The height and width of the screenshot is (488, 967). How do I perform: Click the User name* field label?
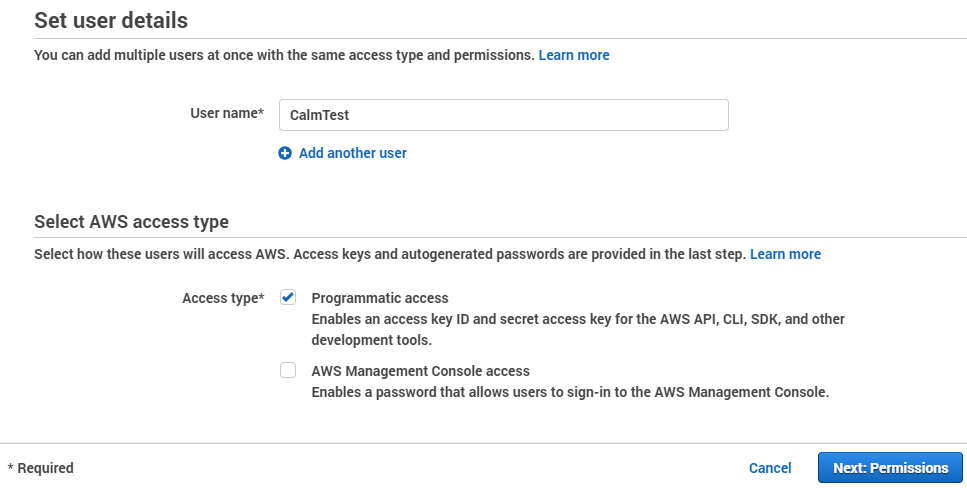click(227, 114)
